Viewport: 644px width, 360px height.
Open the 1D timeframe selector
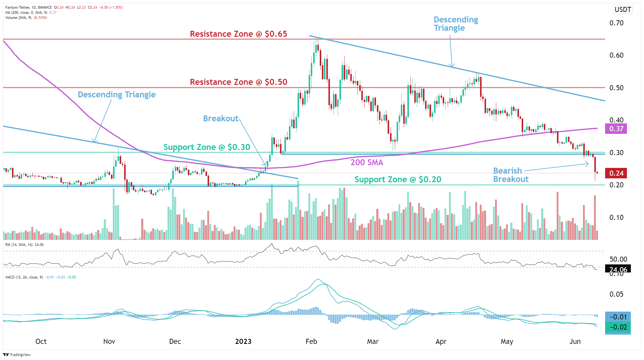click(x=34, y=7)
